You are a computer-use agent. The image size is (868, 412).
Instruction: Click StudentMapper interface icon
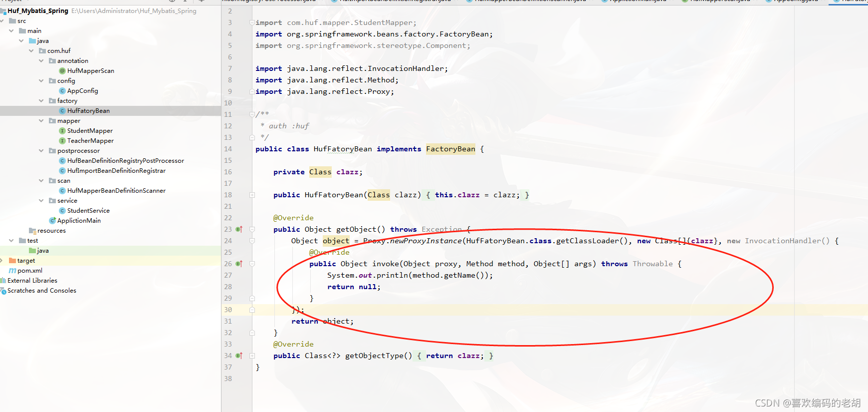[x=62, y=131]
